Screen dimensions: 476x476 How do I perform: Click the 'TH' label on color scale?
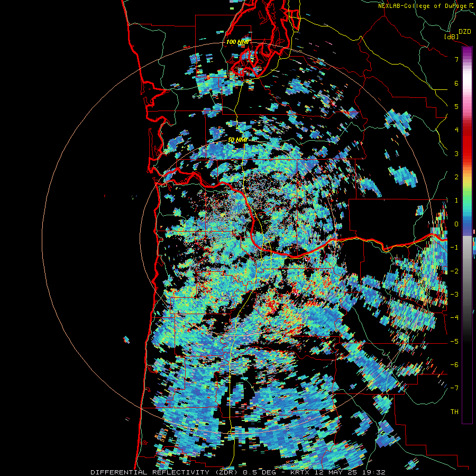[x=454, y=412]
